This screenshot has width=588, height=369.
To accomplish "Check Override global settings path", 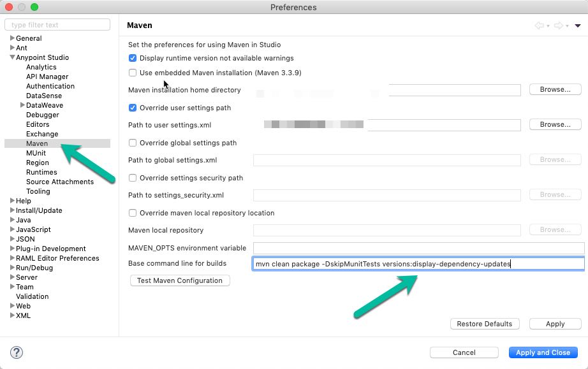I will [x=133, y=143].
